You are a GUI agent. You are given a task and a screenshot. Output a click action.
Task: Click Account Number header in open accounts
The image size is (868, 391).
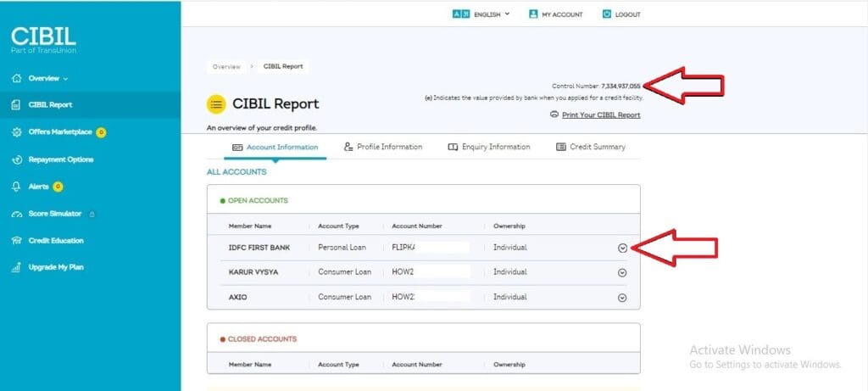pyautogui.click(x=417, y=226)
